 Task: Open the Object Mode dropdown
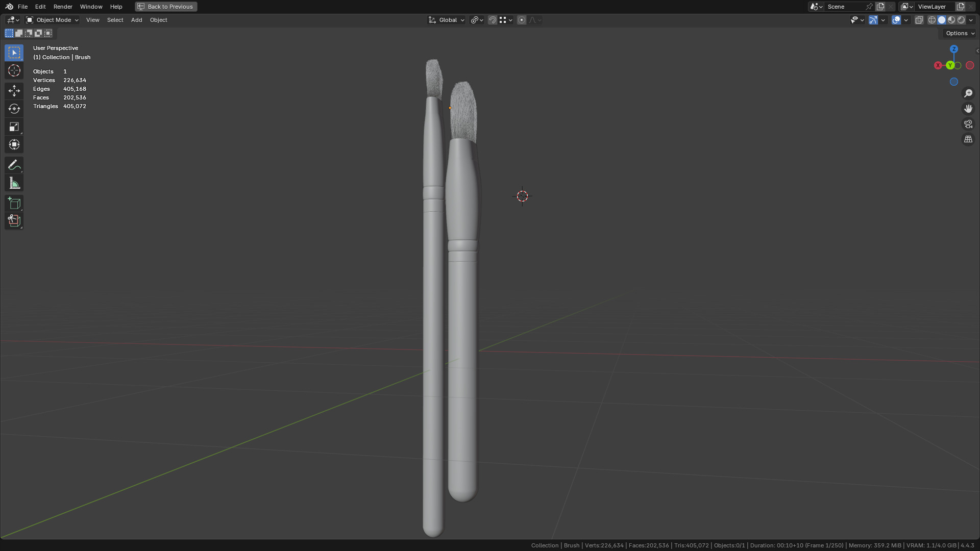53,20
